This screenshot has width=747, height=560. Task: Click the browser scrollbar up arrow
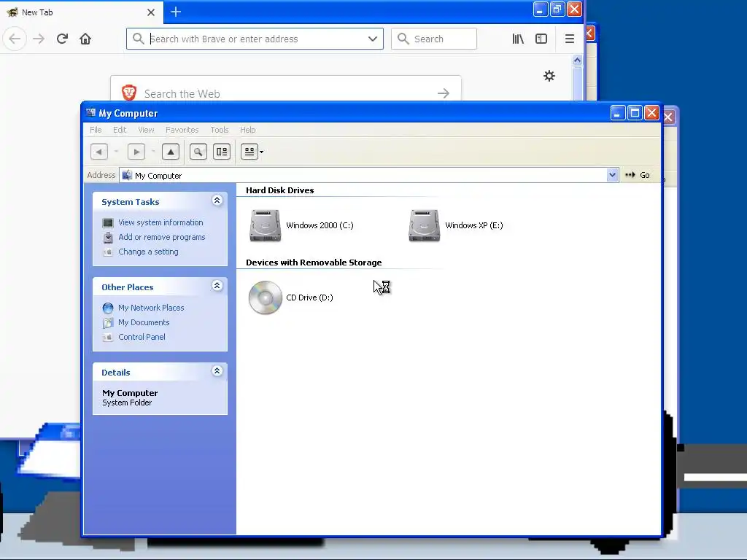(578, 60)
